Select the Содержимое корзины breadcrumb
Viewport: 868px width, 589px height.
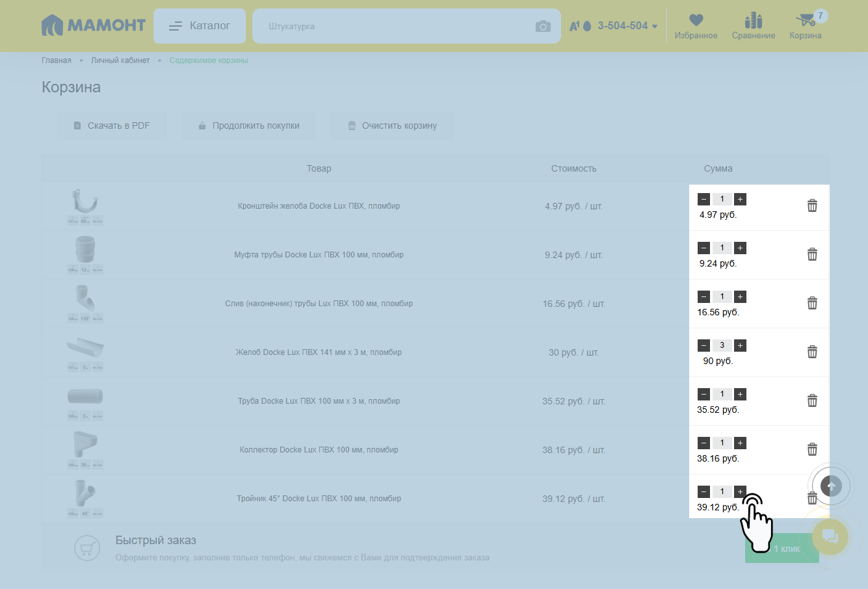(209, 60)
